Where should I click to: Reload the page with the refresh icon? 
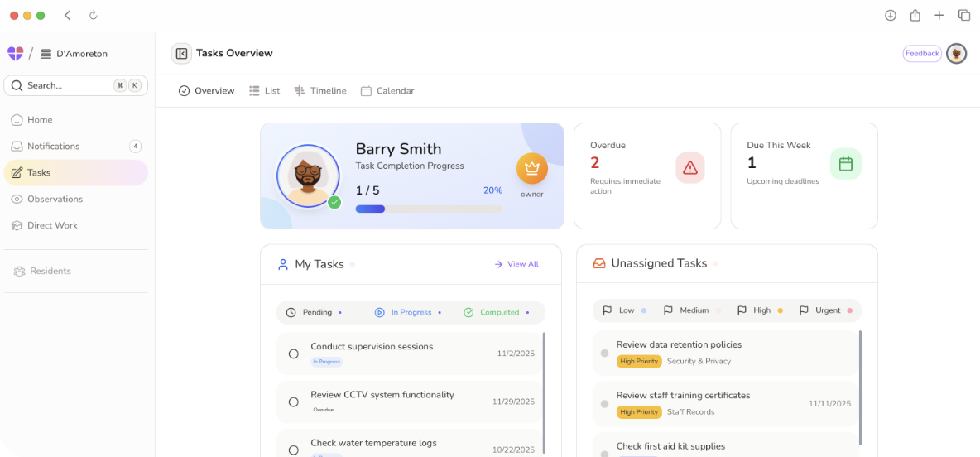point(94,15)
